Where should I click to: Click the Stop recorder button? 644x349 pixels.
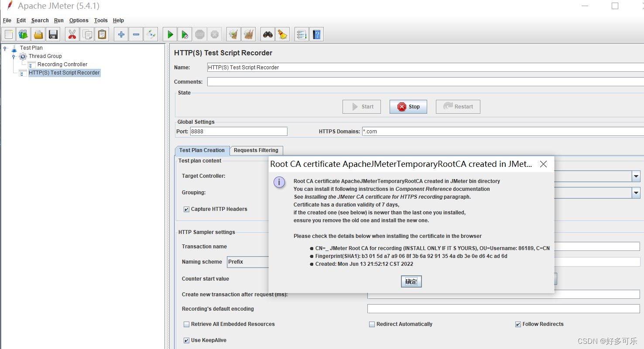408,107
